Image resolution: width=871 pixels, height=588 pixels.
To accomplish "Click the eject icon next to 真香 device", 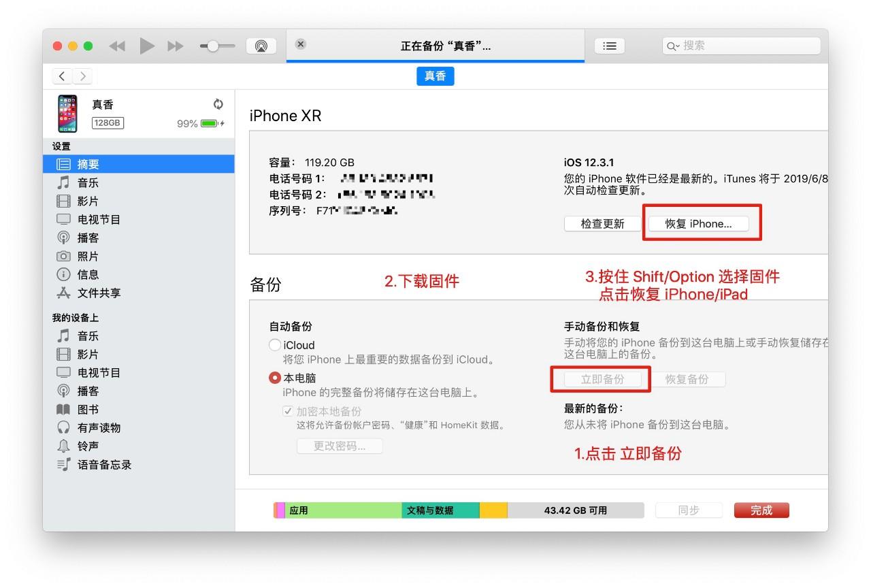I will (218, 104).
